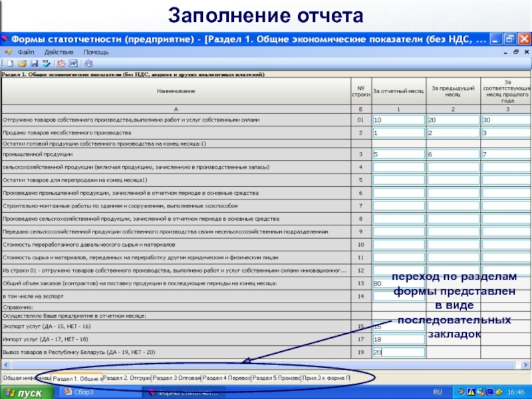532x399 pixels.
Task: Click row 3 previous month field containing 6
Action: 452,154
